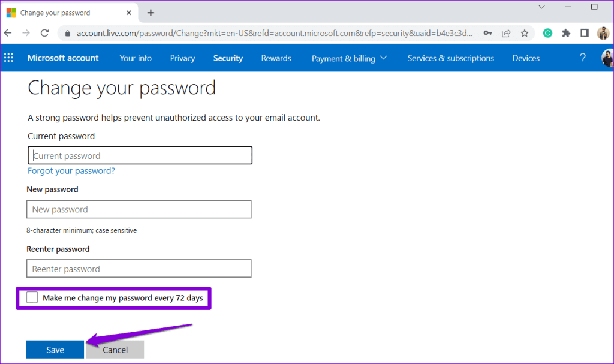614x364 pixels.
Task: Toggle the browser side panel icon
Action: point(584,34)
